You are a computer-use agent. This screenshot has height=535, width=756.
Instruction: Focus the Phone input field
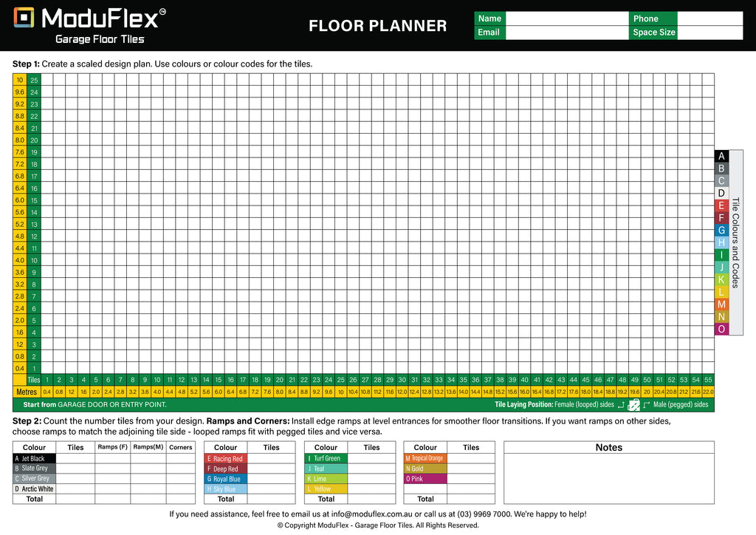pos(709,18)
